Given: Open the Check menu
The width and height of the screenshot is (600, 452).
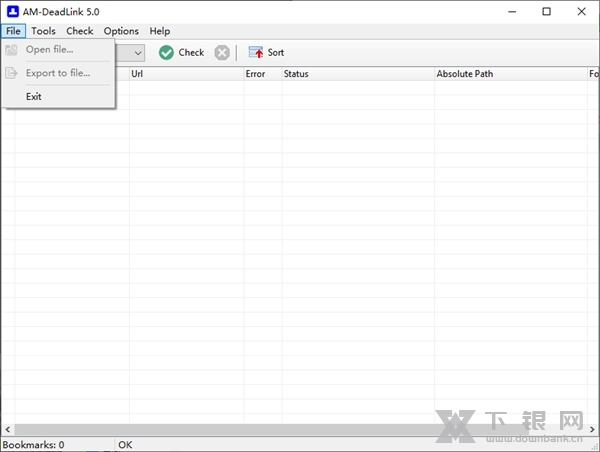Looking at the screenshot, I should 80,31.
